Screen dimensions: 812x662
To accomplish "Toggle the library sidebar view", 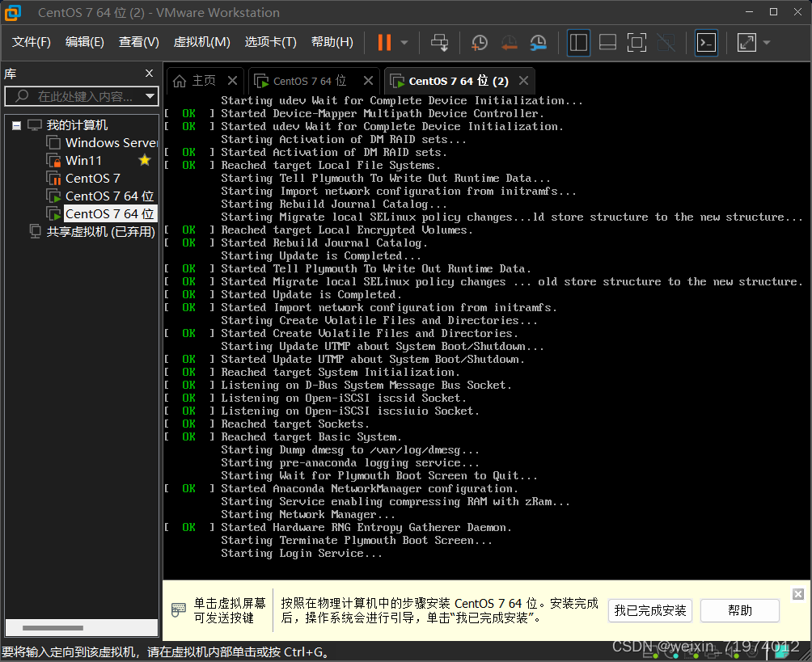I will coord(578,43).
